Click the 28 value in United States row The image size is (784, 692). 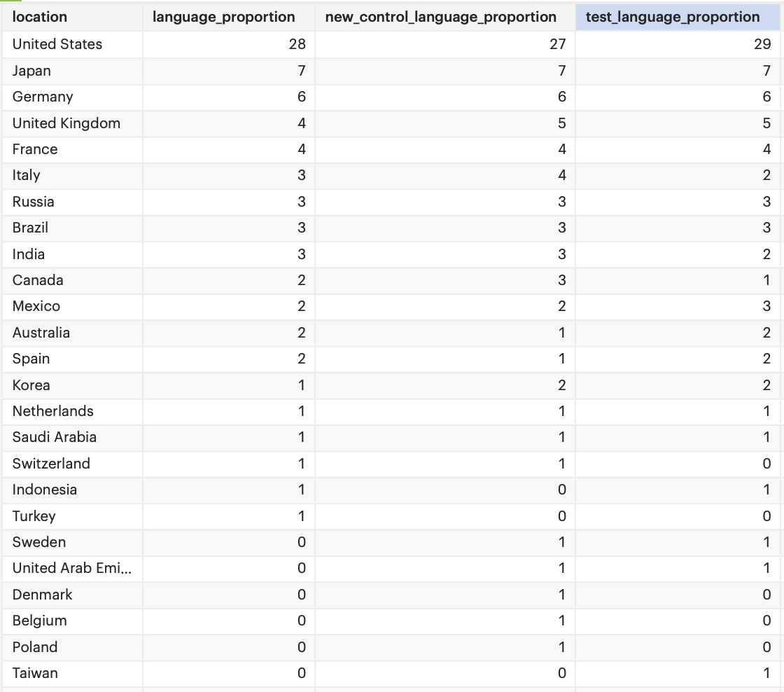tap(297, 44)
